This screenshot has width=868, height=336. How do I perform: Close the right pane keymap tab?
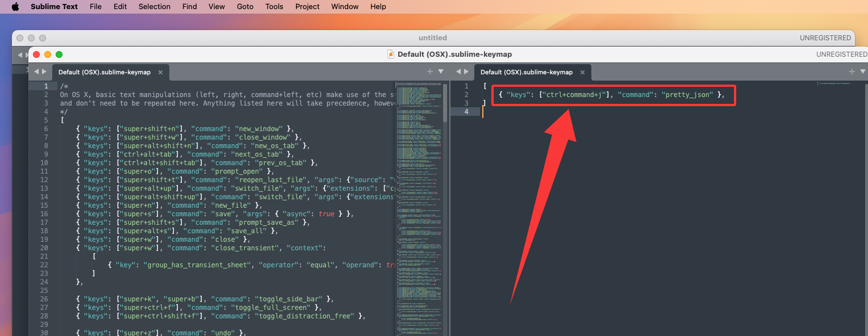point(582,72)
